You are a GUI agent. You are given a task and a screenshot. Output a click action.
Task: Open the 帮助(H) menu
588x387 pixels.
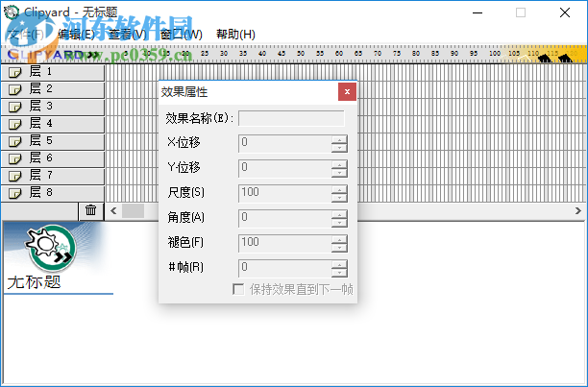click(235, 35)
